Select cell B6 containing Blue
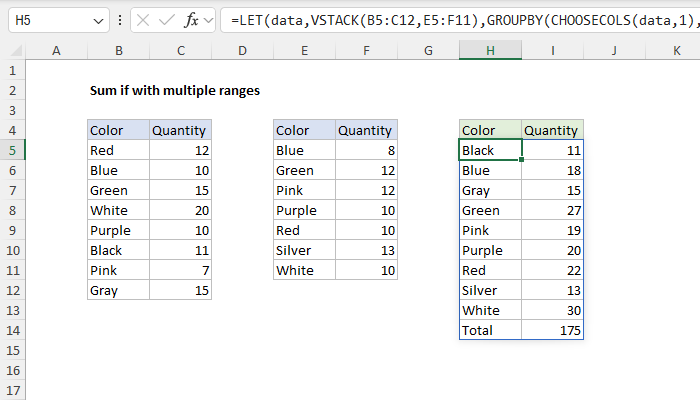Screen dimensions: 700x400 pyautogui.click(x=118, y=171)
